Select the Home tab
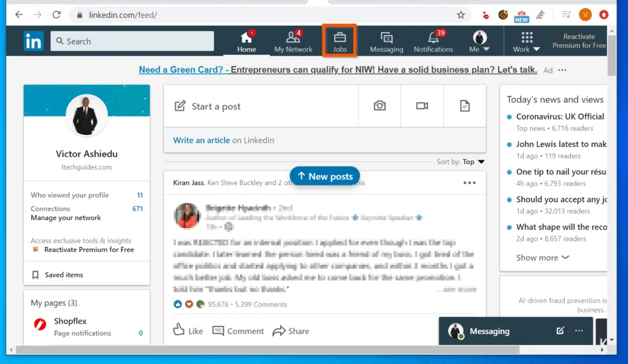Viewport: 628px width, 364px height. (x=247, y=40)
